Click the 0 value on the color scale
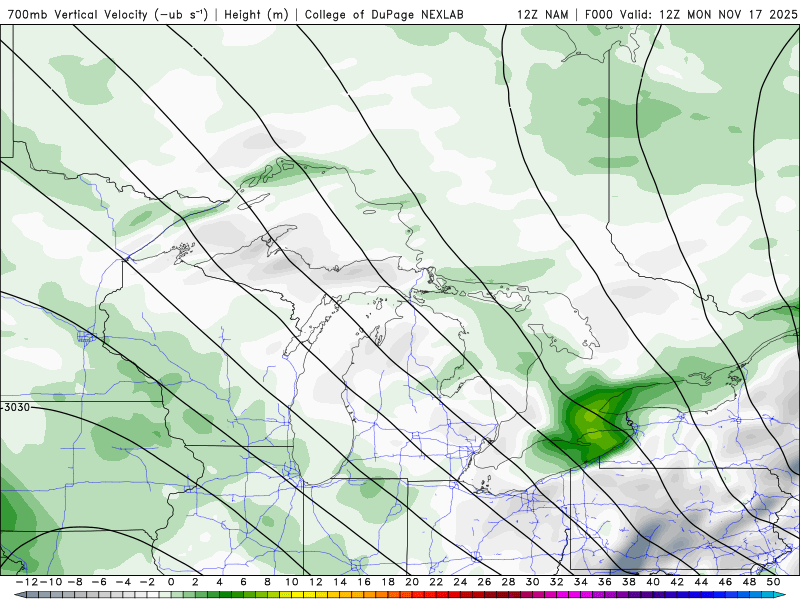The width and height of the screenshot is (800, 600). pos(171,582)
